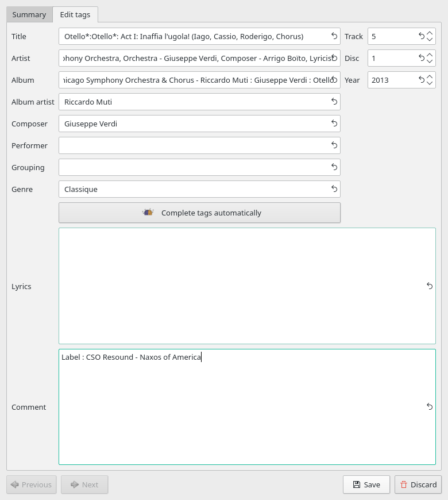Image resolution: width=448 pixels, height=500 pixels.
Task: Increase the Year value with the up arrow
Action: point(430,76)
